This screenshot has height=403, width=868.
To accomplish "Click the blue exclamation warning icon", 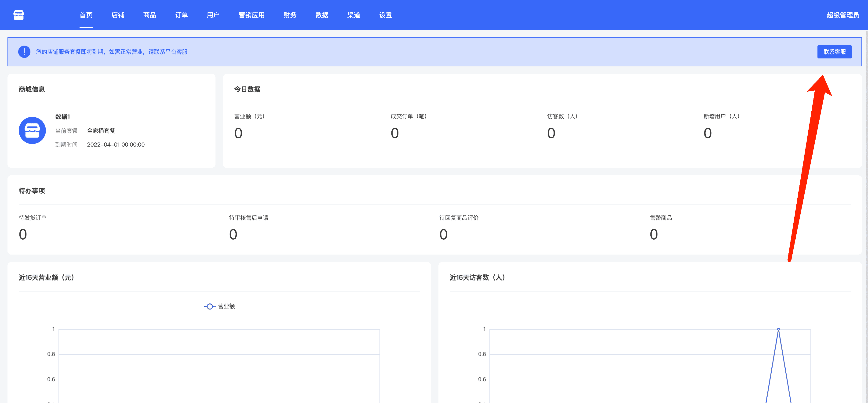I will (x=24, y=51).
